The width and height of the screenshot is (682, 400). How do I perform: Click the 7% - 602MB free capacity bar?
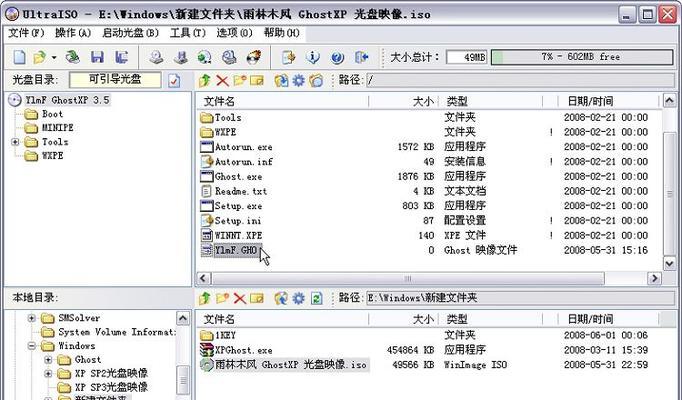582,57
